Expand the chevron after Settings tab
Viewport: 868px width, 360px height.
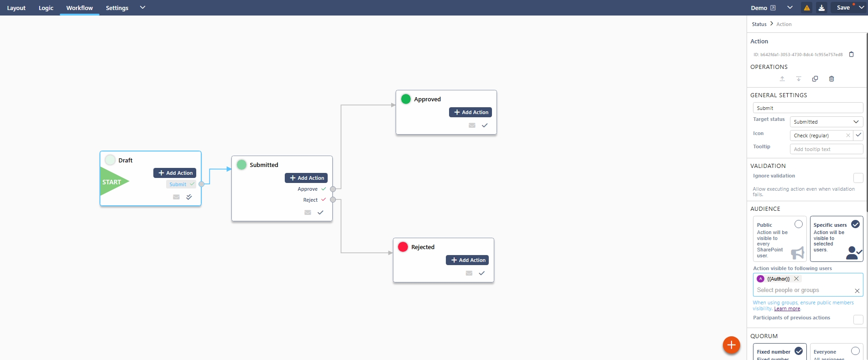pos(142,7)
